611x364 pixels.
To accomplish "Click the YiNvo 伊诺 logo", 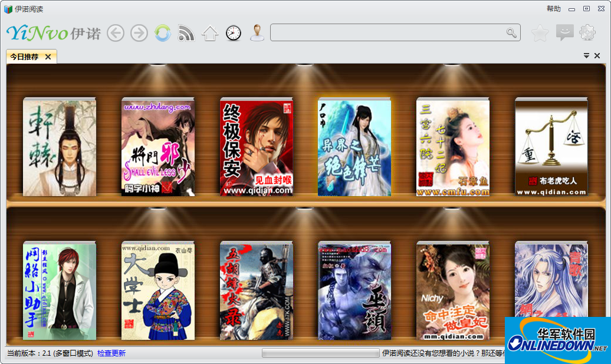I will (x=54, y=33).
